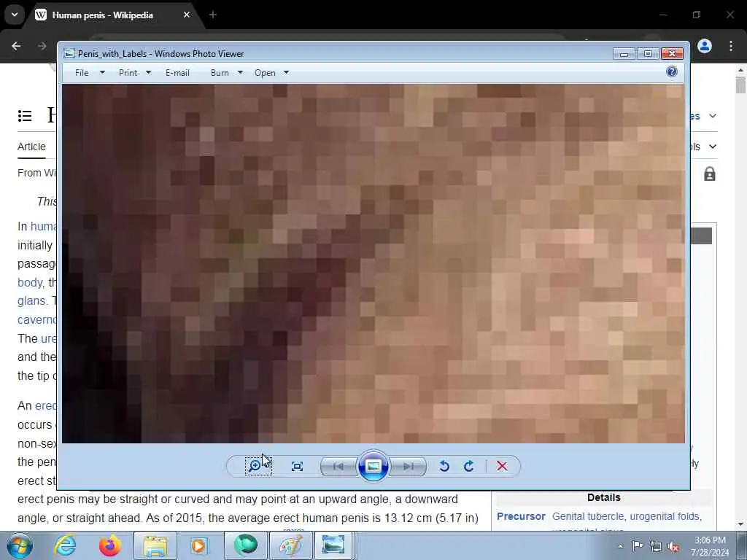The width and height of the screenshot is (747, 560).
Task: Select the Article tab on Wikipedia
Action: tap(31, 147)
